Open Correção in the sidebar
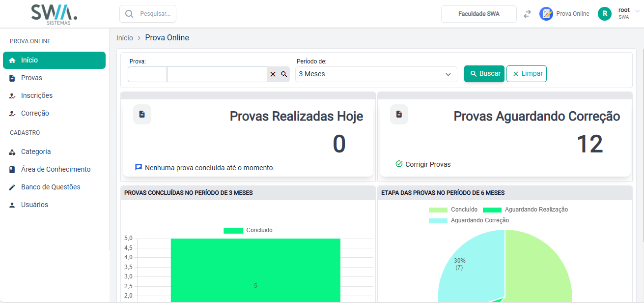The height and width of the screenshot is (303, 644). [x=54, y=113]
